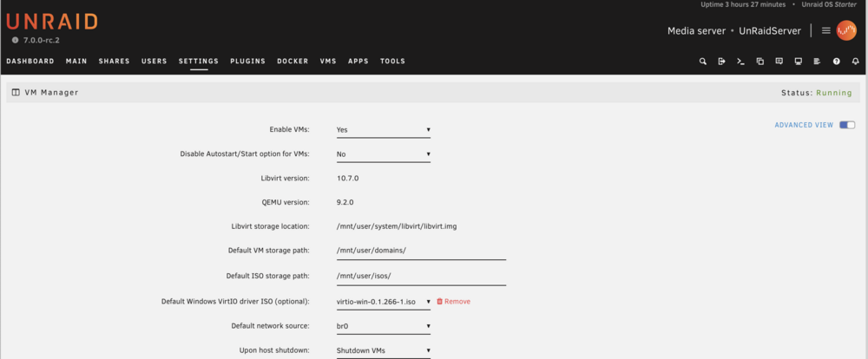
Task: Open the Default Windows VirtIO driver ISO dropdown
Action: [x=383, y=302]
